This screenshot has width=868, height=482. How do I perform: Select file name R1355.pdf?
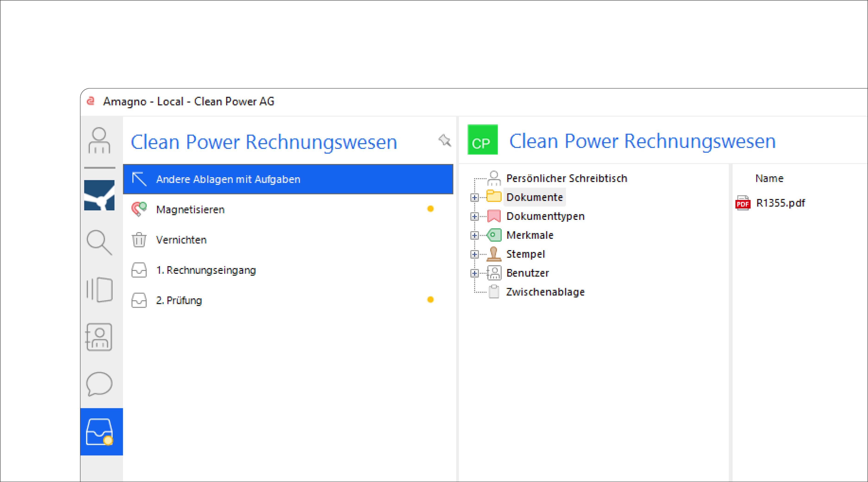[x=781, y=203]
